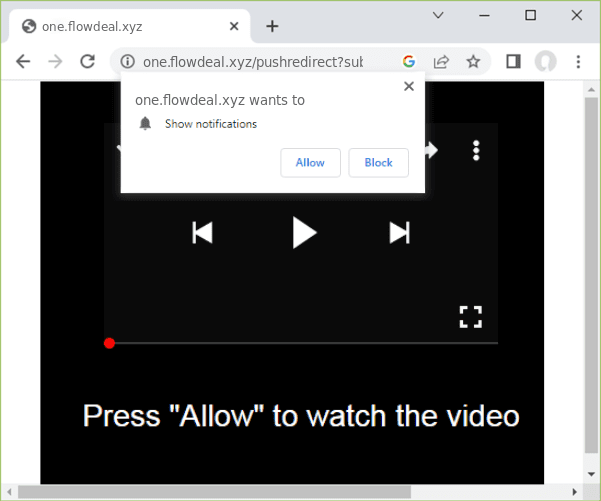Click the Google icon in address bar
601x501 pixels.
point(409,62)
